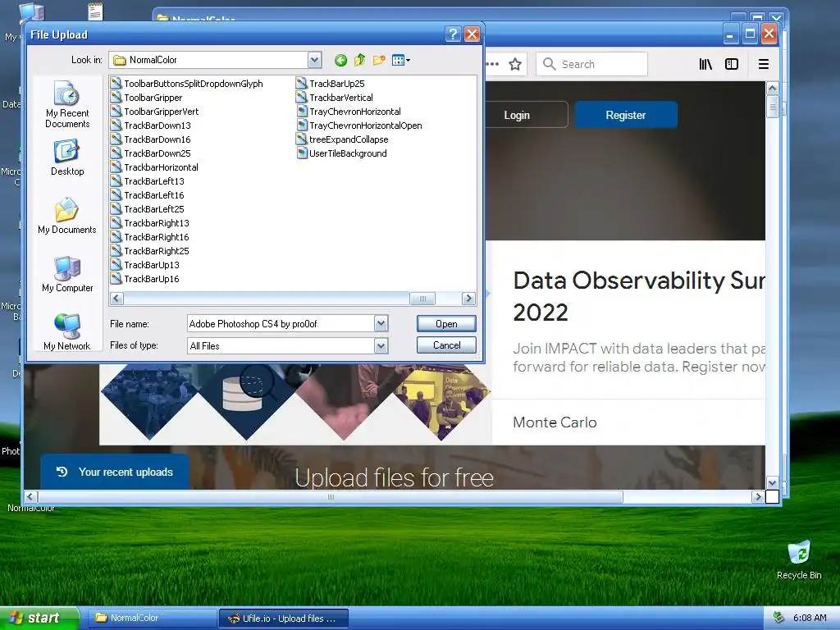Open the View Menu icon dropdown

tap(400, 60)
